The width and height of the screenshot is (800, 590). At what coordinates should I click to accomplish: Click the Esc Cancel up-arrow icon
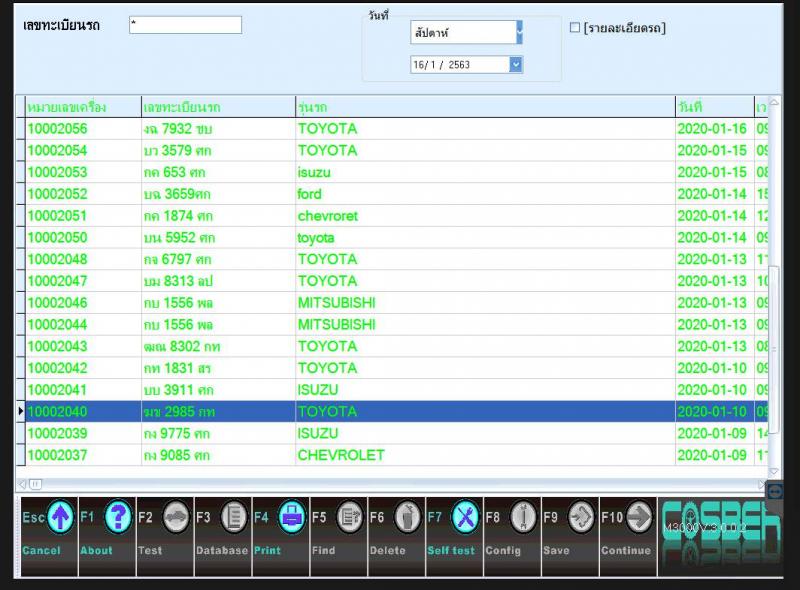tap(60, 517)
